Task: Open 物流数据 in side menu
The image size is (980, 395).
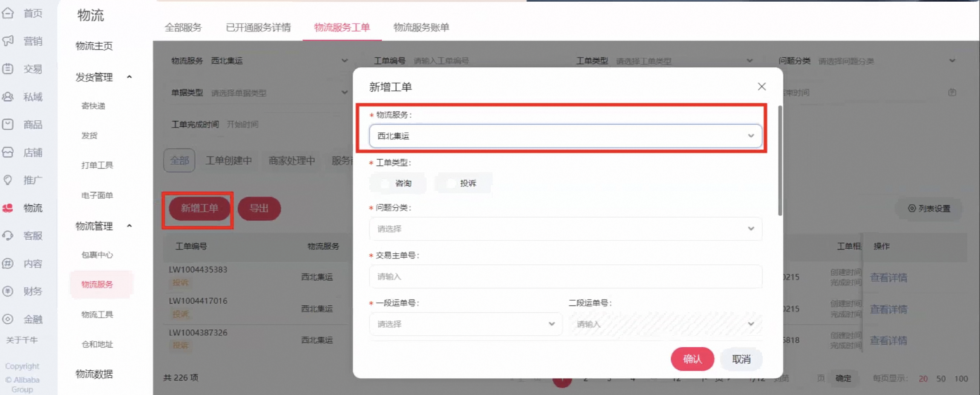Action: 94,374
